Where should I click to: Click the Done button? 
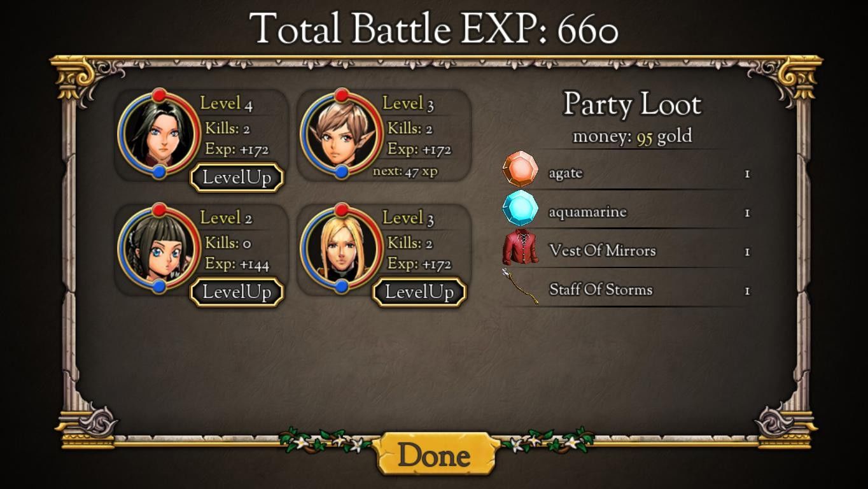click(x=435, y=455)
